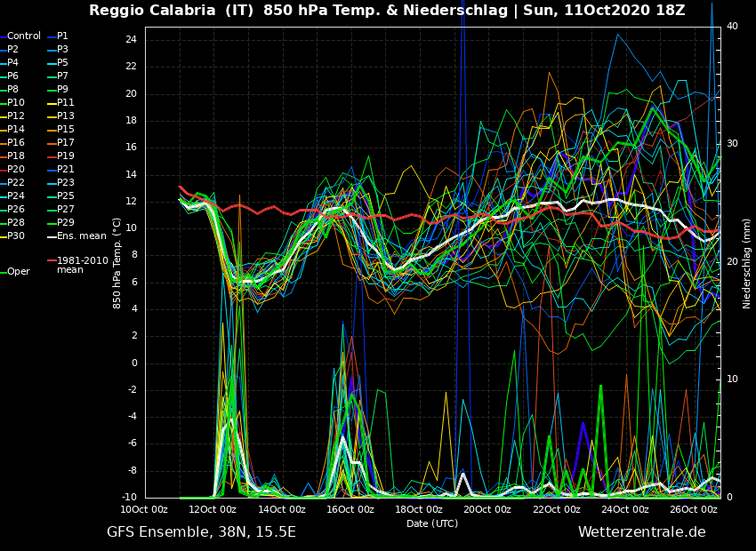Choose the '24Oct 00z' date tick label
The width and height of the screenshot is (756, 551).
pyautogui.click(x=625, y=509)
